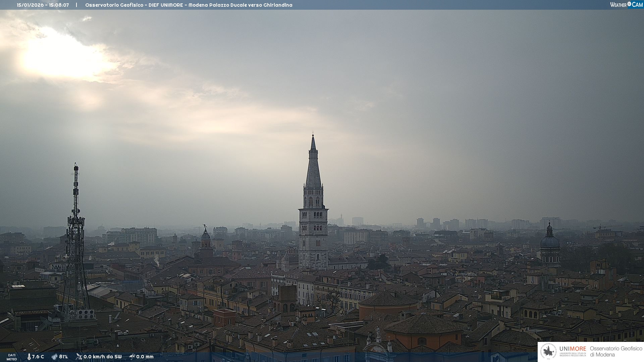
Task: Click the thermometer temperature icon
Action: point(29,357)
